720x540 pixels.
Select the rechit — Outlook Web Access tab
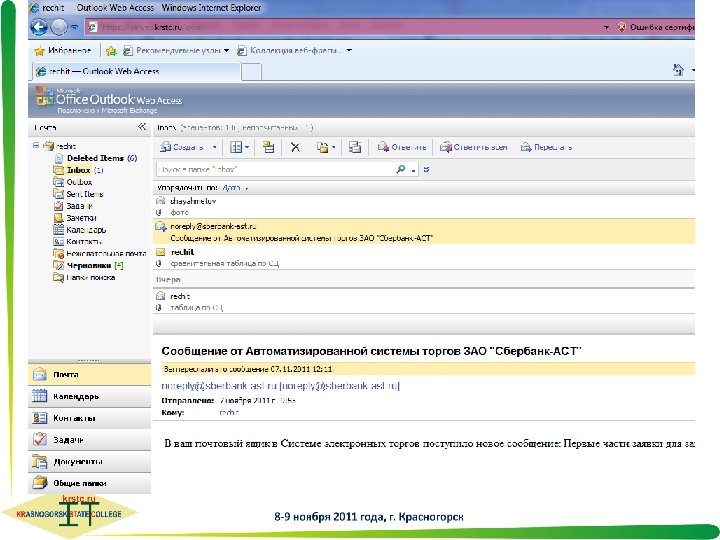pyautogui.click(x=137, y=71)
